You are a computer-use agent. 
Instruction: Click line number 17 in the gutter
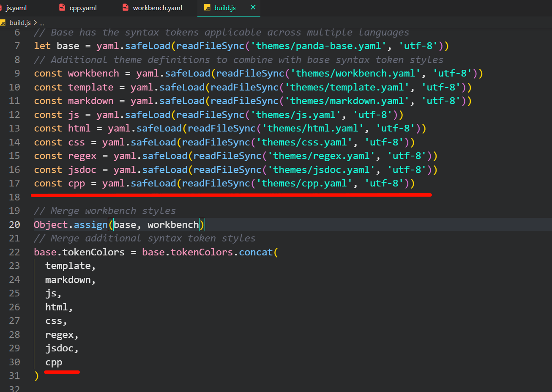pos(14,183)
